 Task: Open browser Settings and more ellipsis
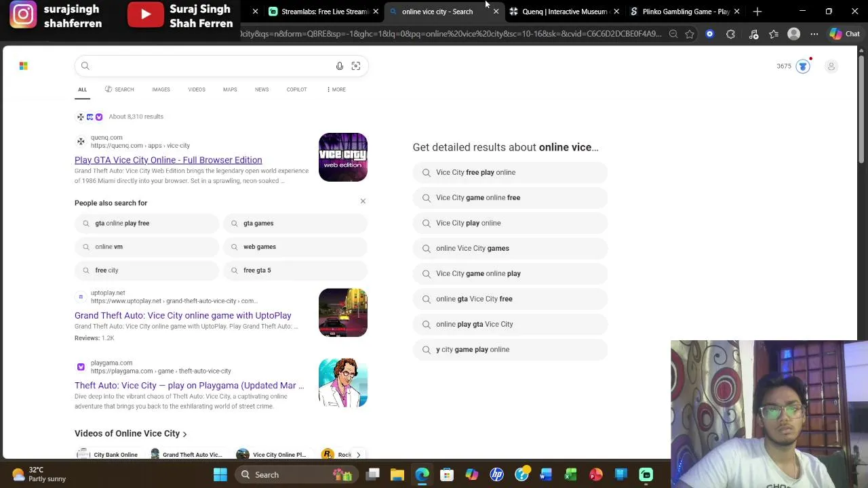coord(814,34)
